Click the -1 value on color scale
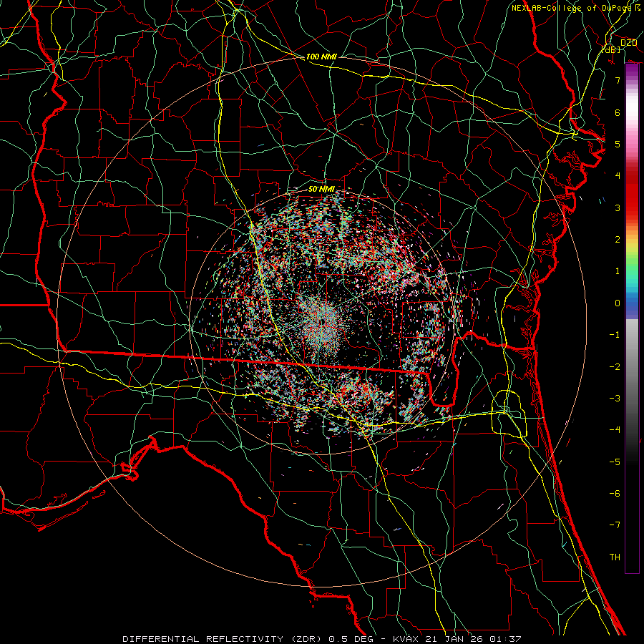This screenshot has width=644, height=644. pos(615,334)
